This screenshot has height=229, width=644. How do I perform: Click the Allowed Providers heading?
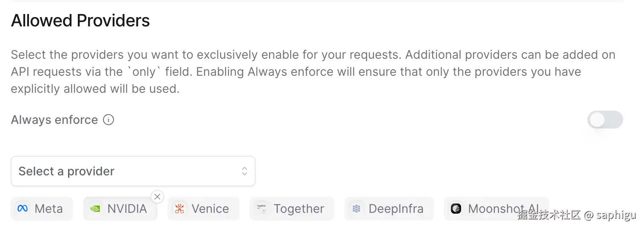[x=80, y=20]
